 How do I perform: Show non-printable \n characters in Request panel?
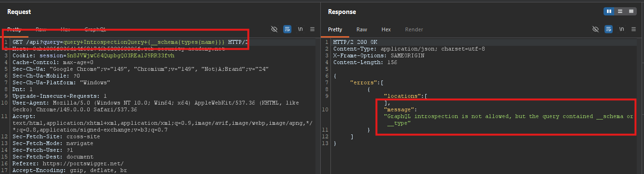[x=300, y=29]
